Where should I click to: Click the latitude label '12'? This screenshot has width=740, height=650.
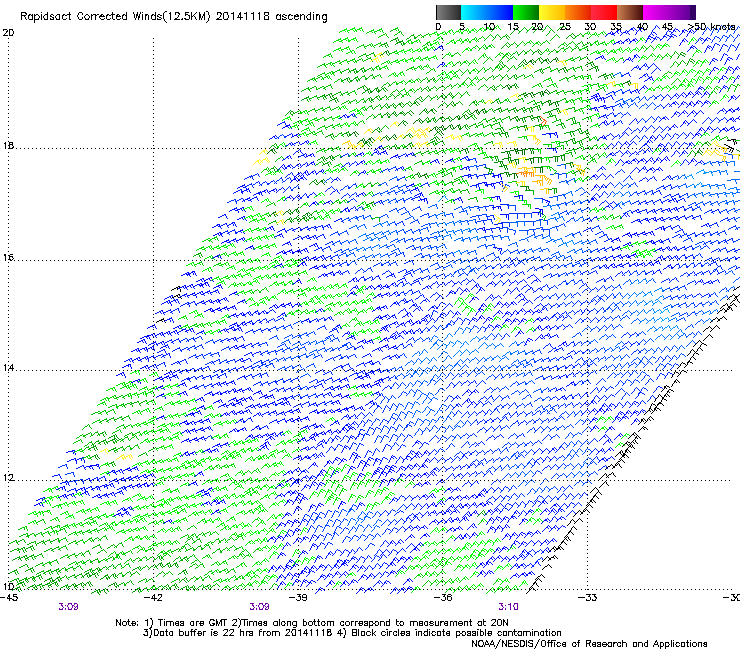pyautogui.click(x=8, y=478)
